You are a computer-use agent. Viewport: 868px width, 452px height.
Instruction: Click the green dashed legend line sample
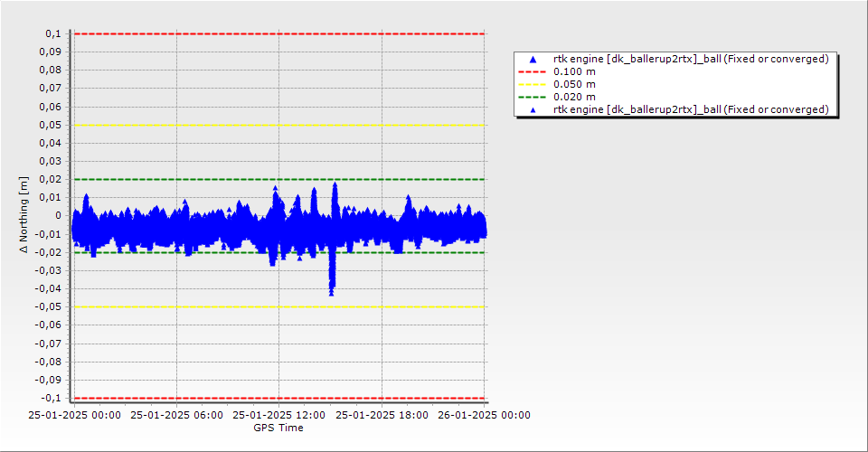[532, 98]
